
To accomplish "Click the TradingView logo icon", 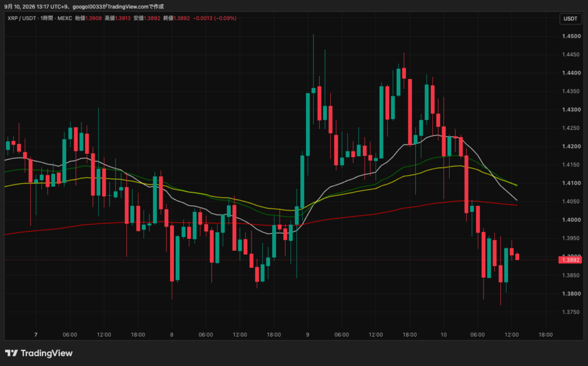I will 11,353.
